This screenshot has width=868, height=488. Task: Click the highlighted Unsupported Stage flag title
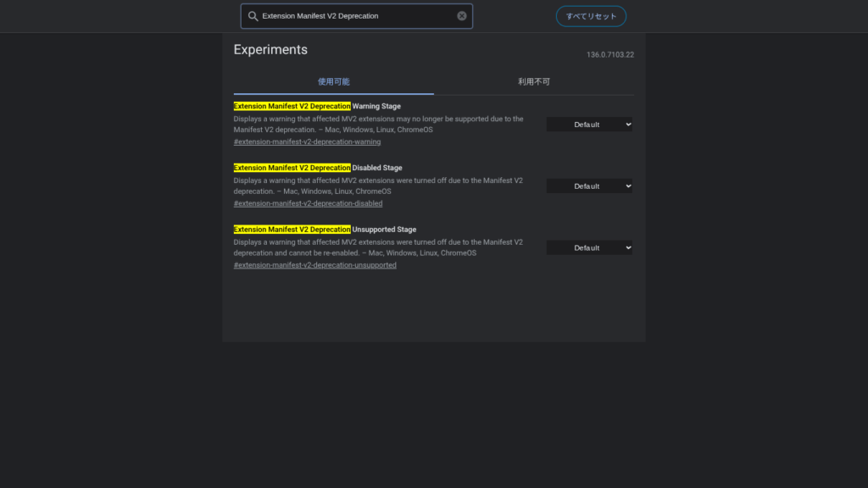tap(325, 230)
